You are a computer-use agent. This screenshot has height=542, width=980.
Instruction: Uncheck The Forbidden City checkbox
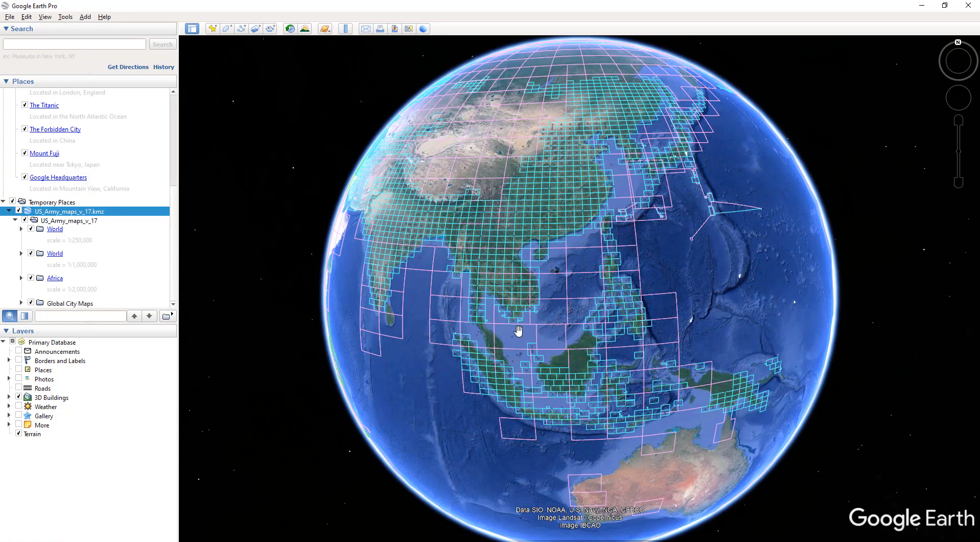tap(25, 129)
